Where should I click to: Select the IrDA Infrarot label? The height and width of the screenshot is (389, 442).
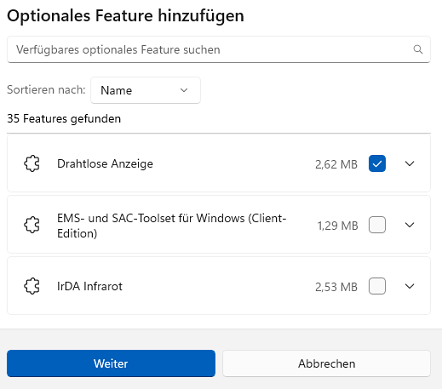tap(90, 286)
